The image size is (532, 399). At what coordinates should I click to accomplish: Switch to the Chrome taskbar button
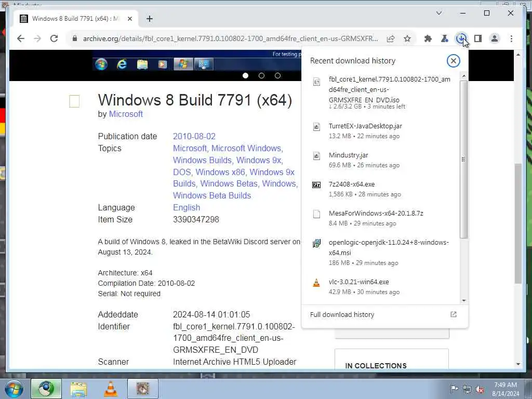(x=46, y=389)
